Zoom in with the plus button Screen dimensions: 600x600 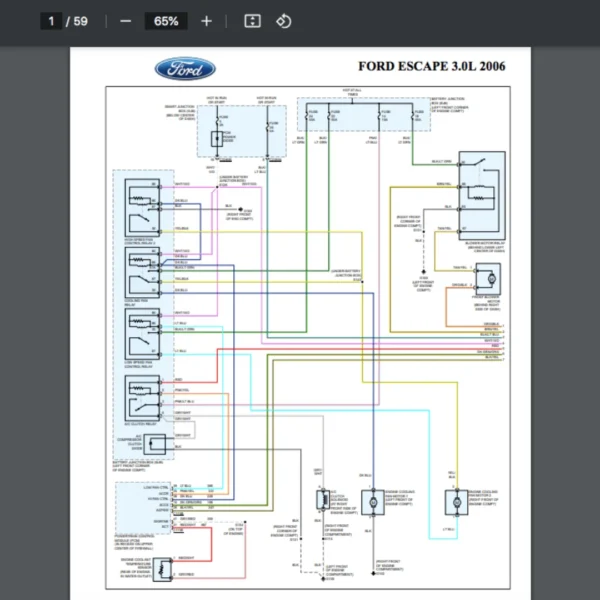click(206, 21)
